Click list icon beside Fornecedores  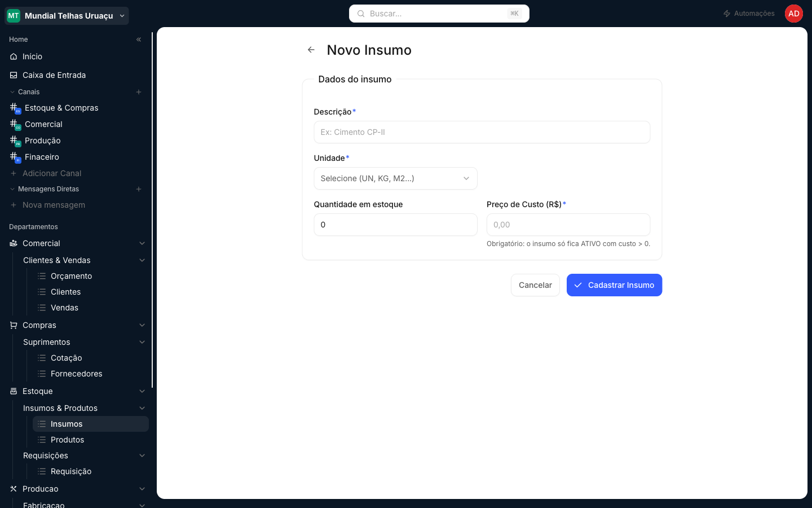42,374
